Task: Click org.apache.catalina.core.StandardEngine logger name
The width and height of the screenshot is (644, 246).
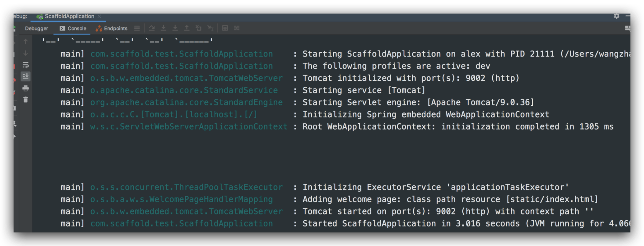Action: (x=186, y=102)
